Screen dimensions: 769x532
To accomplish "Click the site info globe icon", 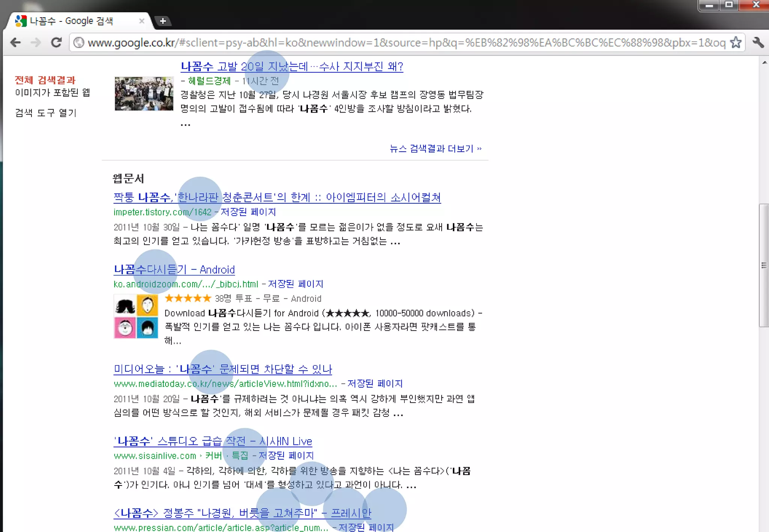I will click(79, 42).
